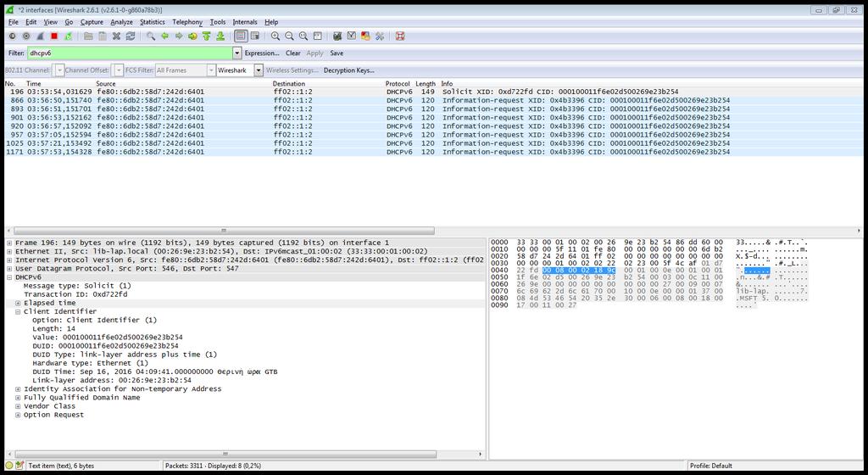868x475 pixels.
Task: Edit coloring rules toolbar icon
Action: [365, 36]
